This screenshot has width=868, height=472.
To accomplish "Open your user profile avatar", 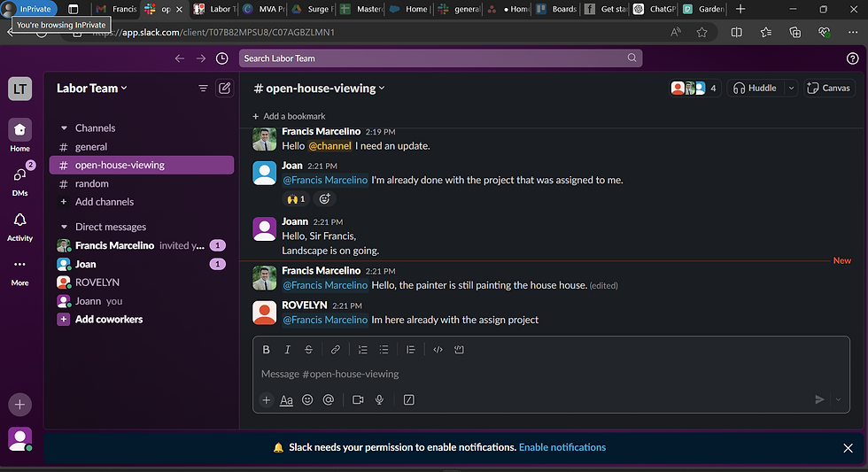I will [x=19, y=439].
